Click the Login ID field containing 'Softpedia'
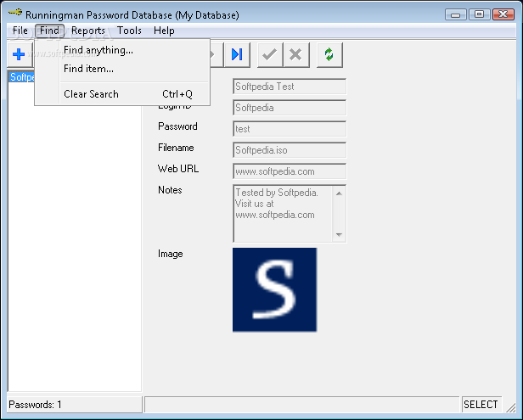This screenshot has height=420, width=523. point(290,108)
